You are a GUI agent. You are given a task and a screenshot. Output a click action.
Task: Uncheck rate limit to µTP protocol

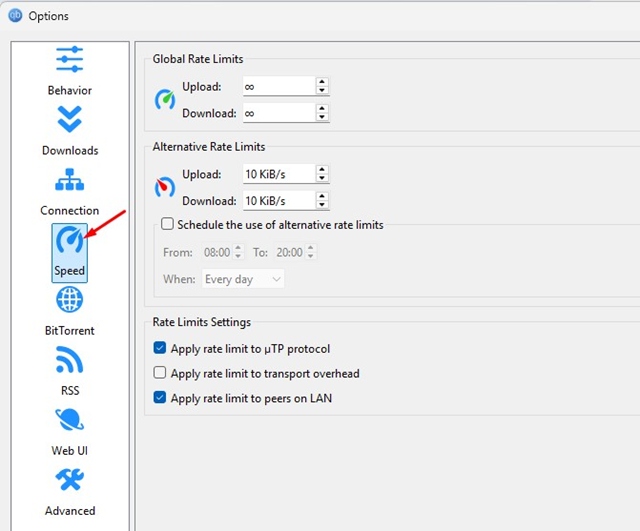(x=160, y=349)
